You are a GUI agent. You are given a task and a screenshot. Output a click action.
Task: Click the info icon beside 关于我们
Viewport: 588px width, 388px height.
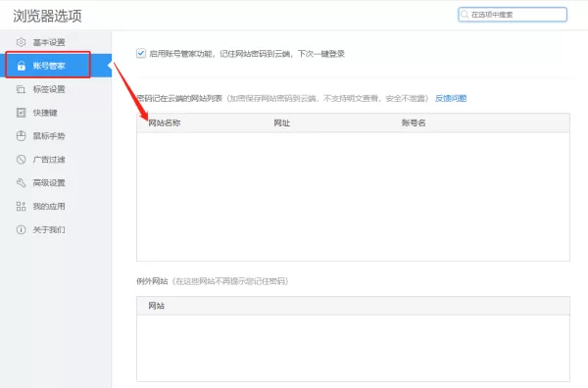(x=21, y=229)
